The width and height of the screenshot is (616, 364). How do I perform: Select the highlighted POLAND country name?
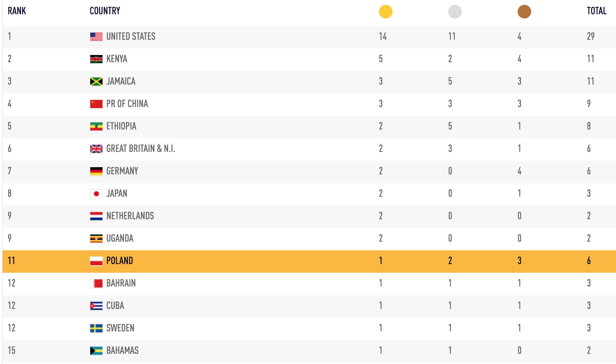120,261
